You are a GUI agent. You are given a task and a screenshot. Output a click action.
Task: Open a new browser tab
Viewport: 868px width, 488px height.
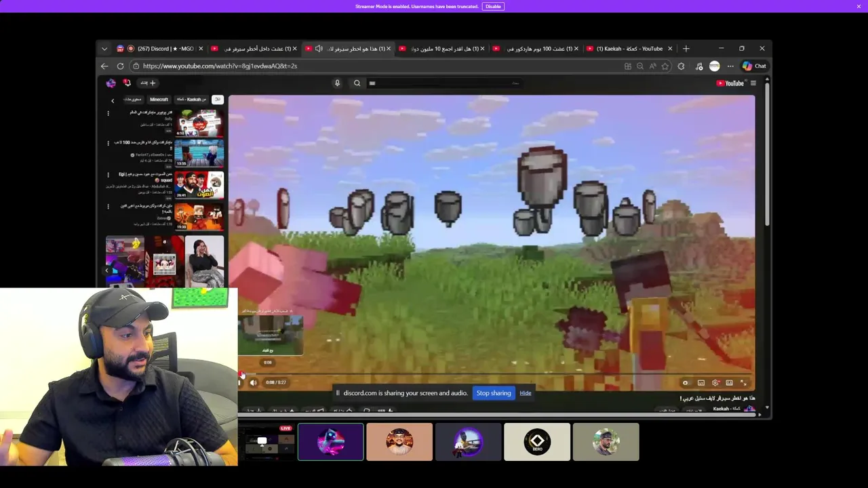[x=686, y=49]
